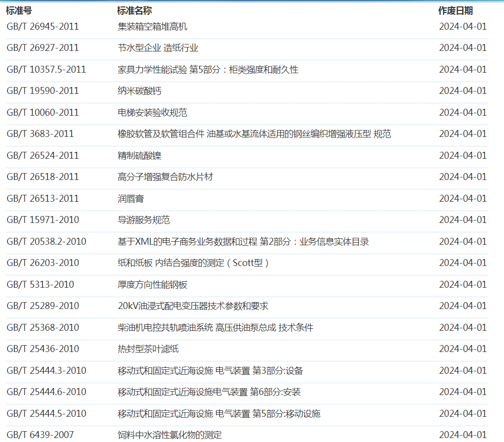
Task: Open standard GB/T 26945-2011
Action: [x=42, y=27]
